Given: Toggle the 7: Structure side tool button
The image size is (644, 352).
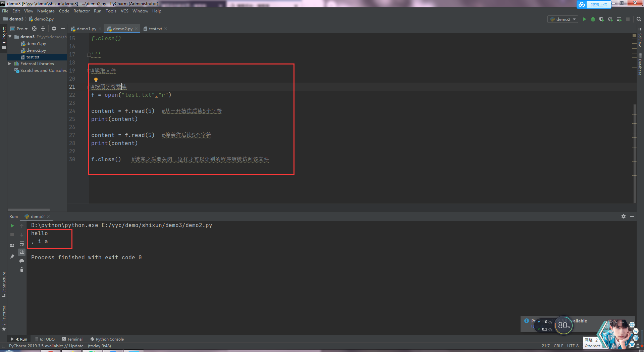Looking at the screenshot, I should [x=4, y=284].
